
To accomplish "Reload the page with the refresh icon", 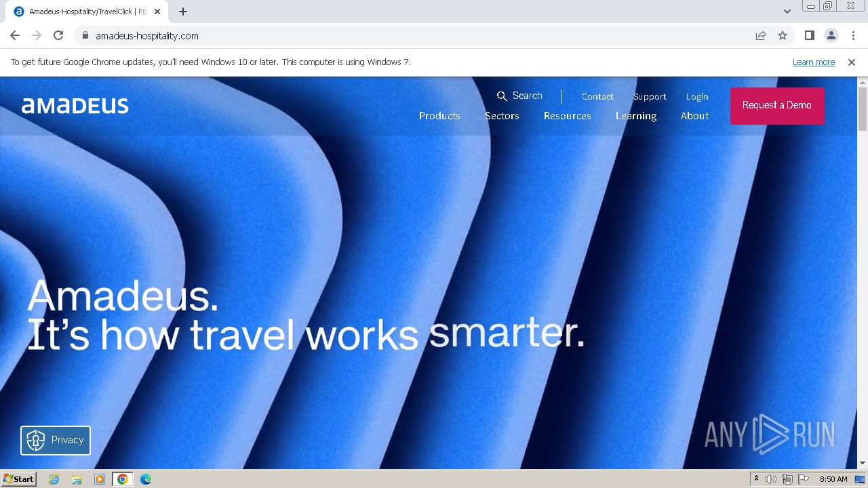I will pos(58,36).
